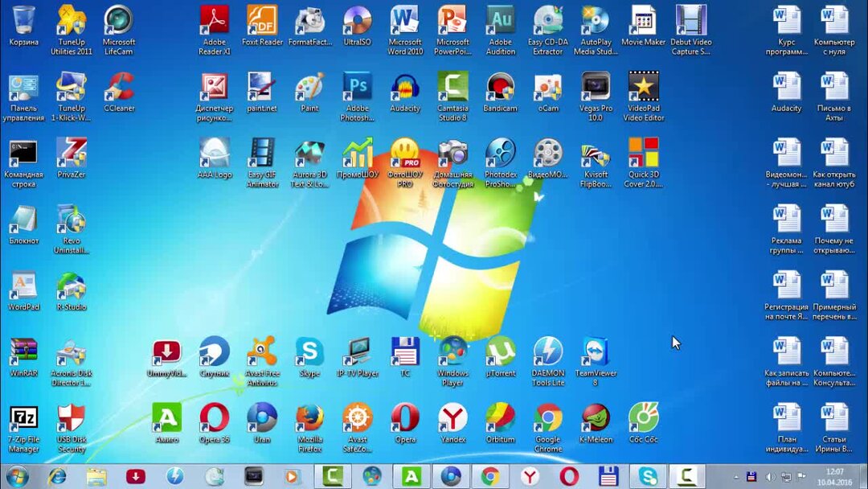868x489 pixels.
Task: Click the PrivaZer desktop shortcut
Action: tap(72, 158)
